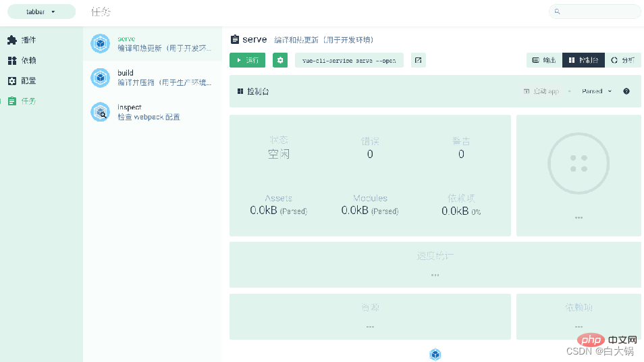Open the tabbar project dropdown

[41, 11]
